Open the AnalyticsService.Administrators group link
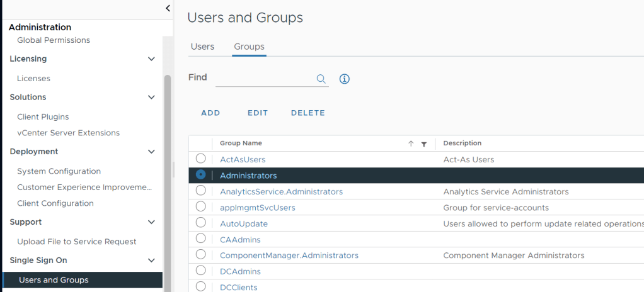 [281, 191]
